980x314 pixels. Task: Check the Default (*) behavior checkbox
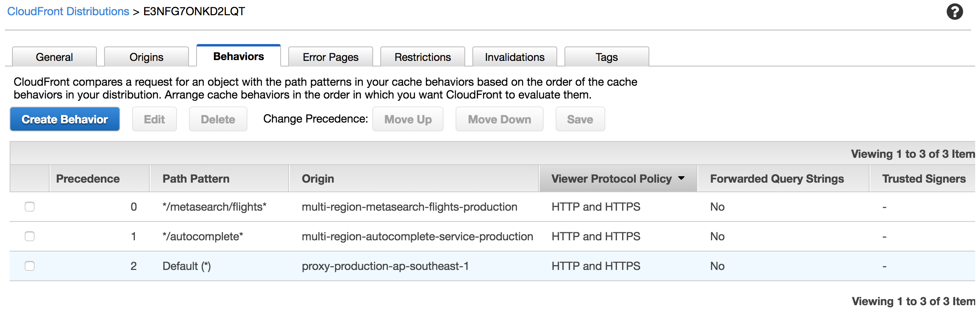[30, 266]
